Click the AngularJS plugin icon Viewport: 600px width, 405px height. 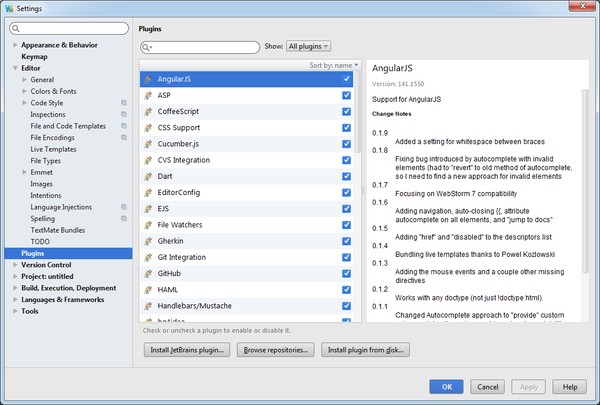[x=148, y=78]
